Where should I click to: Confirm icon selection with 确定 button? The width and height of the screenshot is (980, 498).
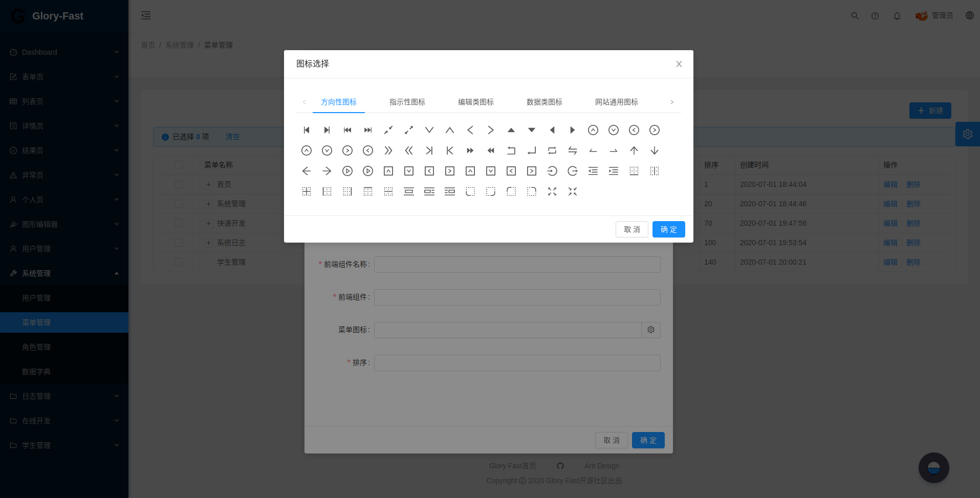[668, 229]
